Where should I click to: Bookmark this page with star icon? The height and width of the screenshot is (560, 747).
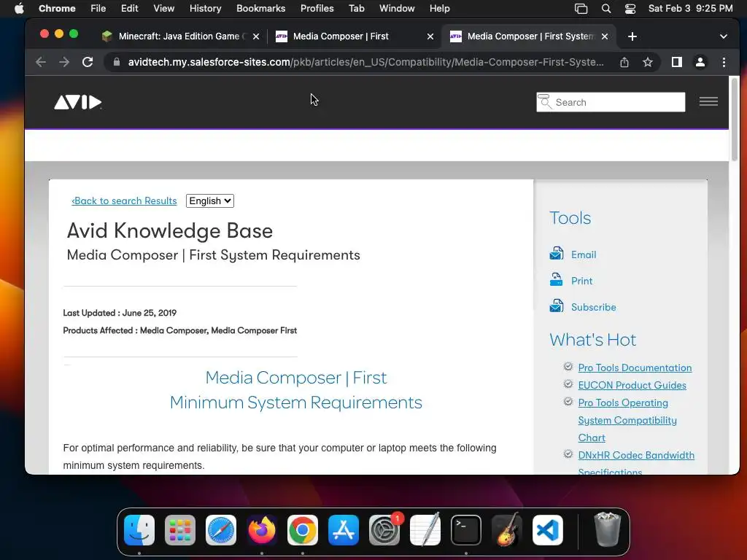648,62
